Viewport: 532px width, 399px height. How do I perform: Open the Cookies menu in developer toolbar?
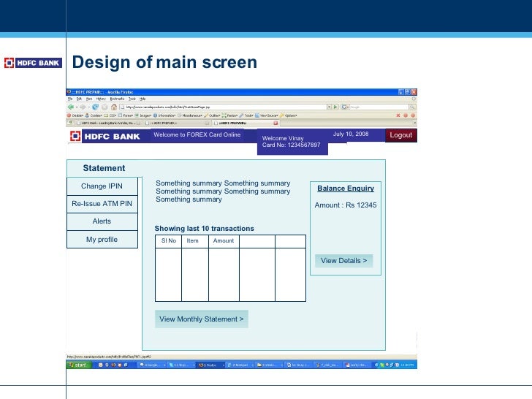(x=94, y=115)
